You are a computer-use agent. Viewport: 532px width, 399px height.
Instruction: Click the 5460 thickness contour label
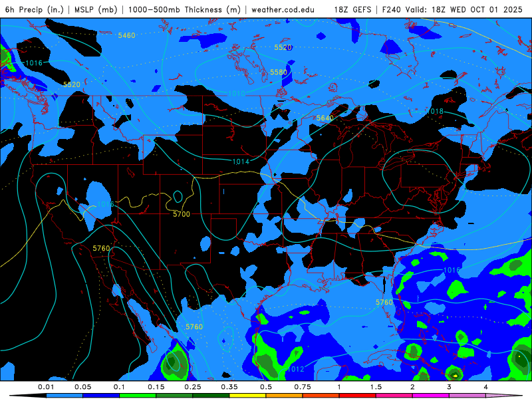[126, 35]
